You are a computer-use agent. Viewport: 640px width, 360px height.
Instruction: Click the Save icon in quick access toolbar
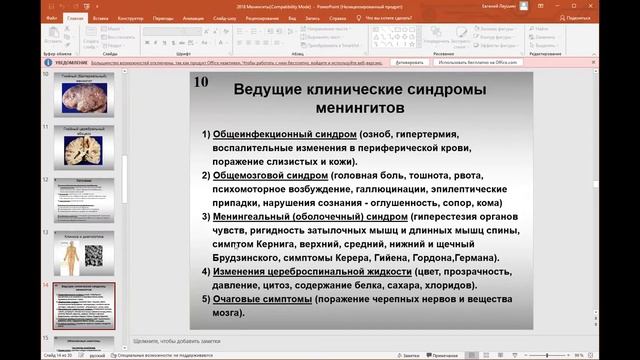pos(51,7)
